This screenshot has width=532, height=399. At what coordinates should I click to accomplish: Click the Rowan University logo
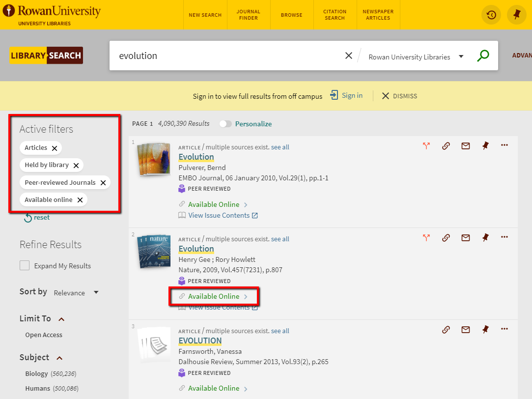point(51,15)
